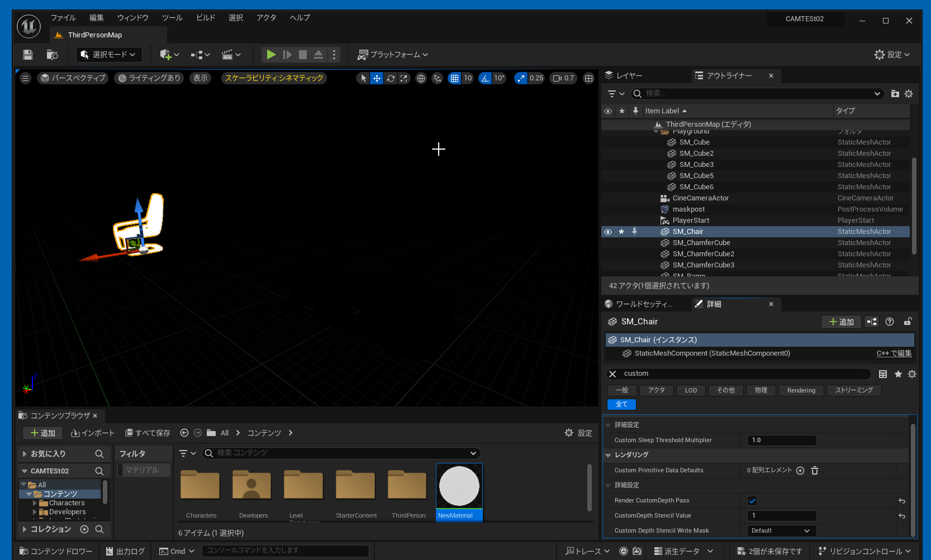Click the Play in editor button

click(271, 55)
